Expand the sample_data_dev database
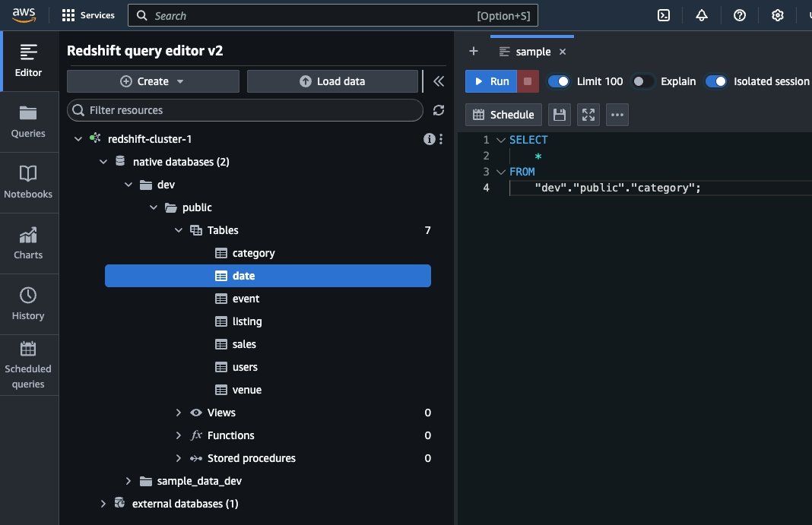Image resolution: width=812 pixels, height=525 pixels. tap(128, 480)
